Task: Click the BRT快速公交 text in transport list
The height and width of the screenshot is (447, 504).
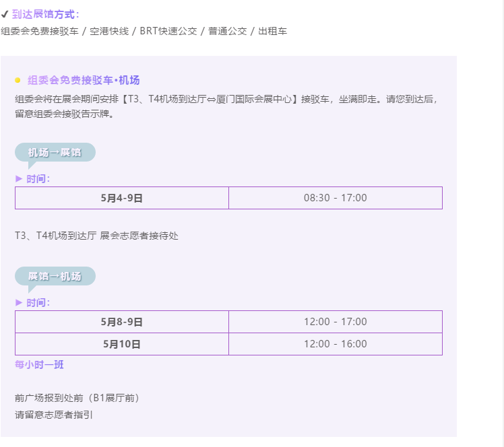Action: point(168,31)
